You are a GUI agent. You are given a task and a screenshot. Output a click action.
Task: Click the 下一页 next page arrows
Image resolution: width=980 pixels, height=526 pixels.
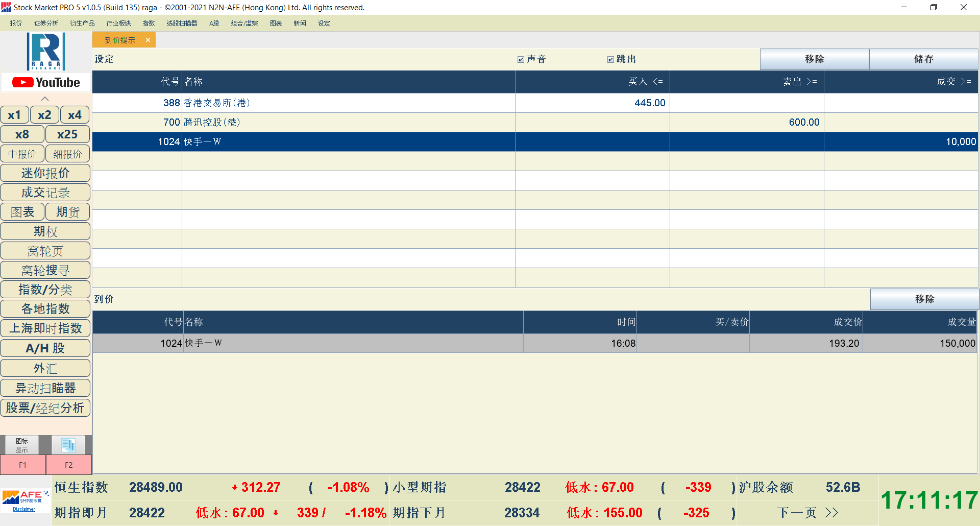831,512
